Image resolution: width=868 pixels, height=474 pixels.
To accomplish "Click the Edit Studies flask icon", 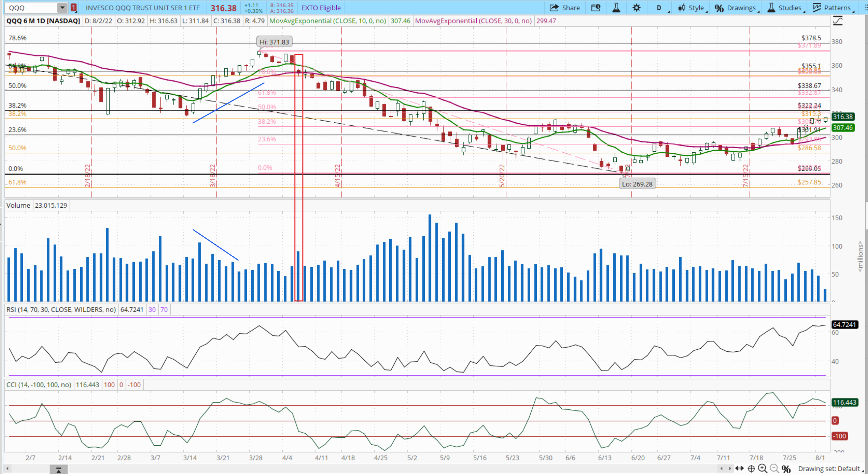I will 616,8.
